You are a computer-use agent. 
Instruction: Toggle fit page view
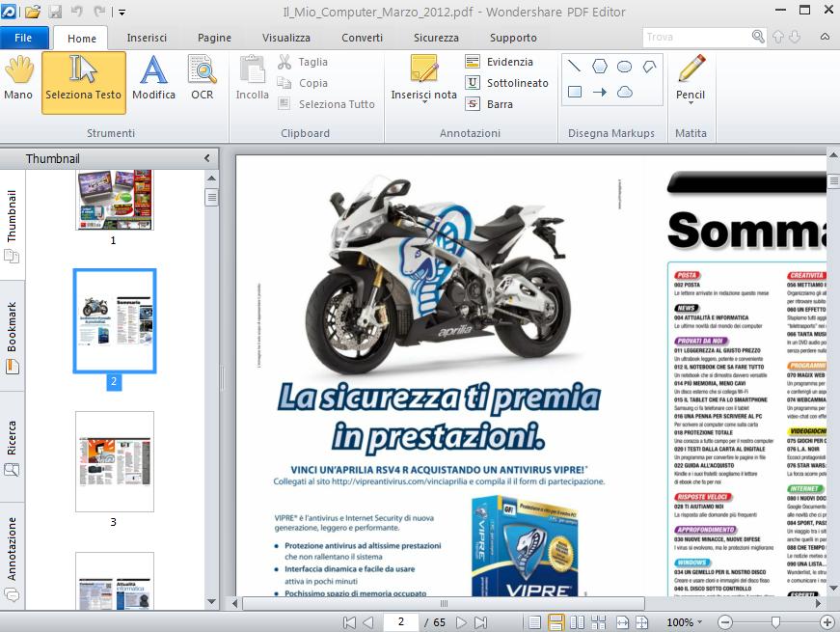(641, 622)
